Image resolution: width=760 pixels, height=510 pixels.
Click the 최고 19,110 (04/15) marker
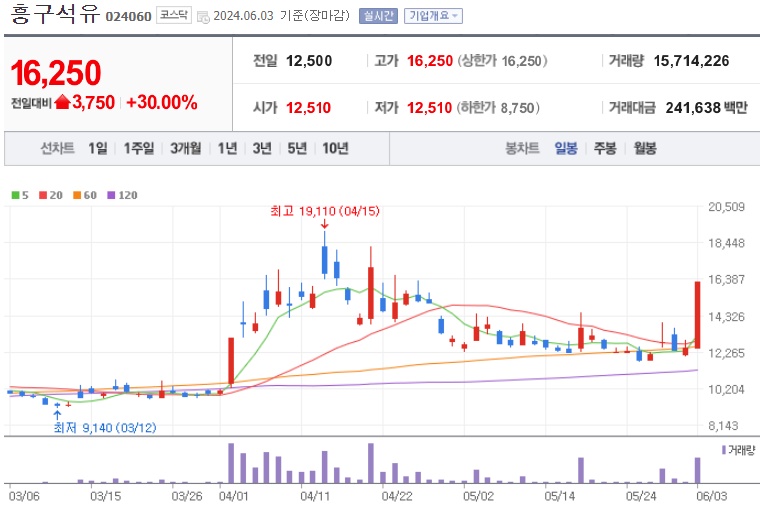coord(325,211)
